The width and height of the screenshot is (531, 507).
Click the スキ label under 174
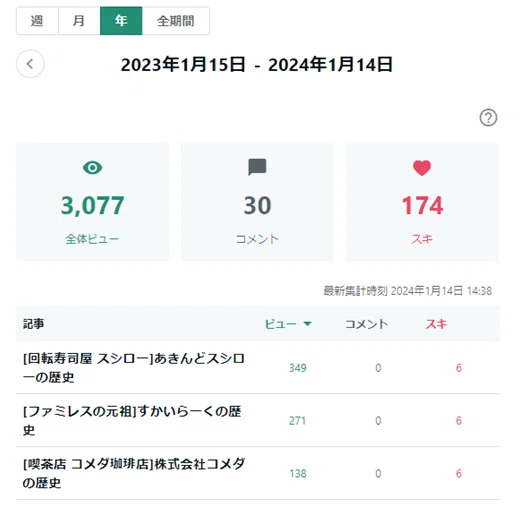tap(422, 239)
